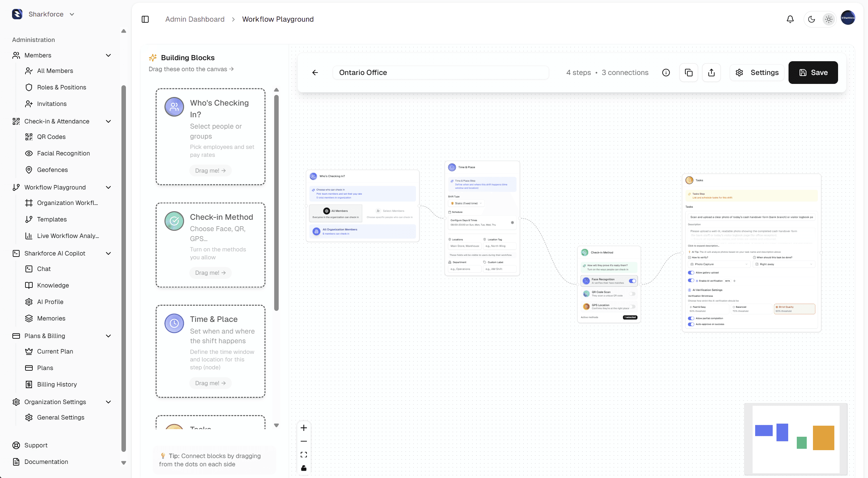Image resolution: width=868 pixels, height=478 pixels.
Task: Open Roles & Positions page
Action: coord(62,87)
